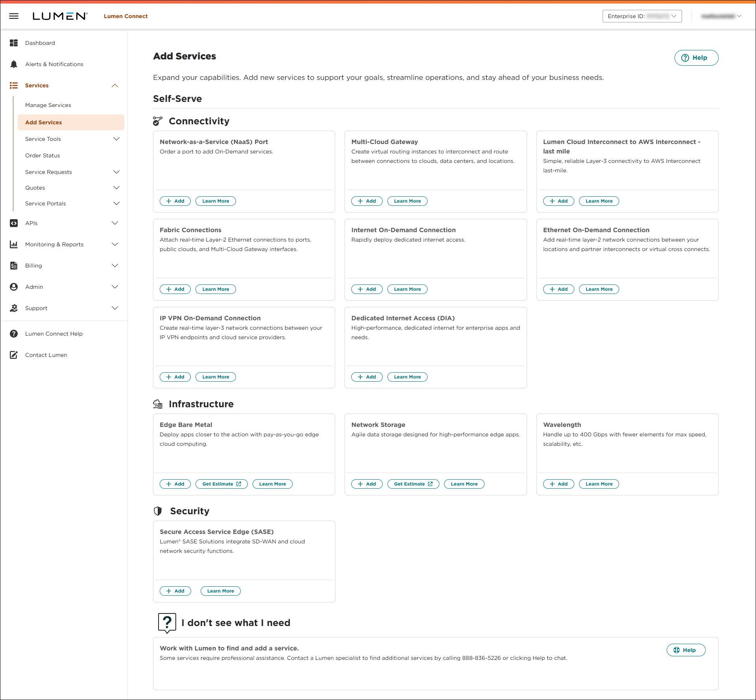
Task: Click plus icon on Fabric Connections Add button
Action: (x=169, y=289)
